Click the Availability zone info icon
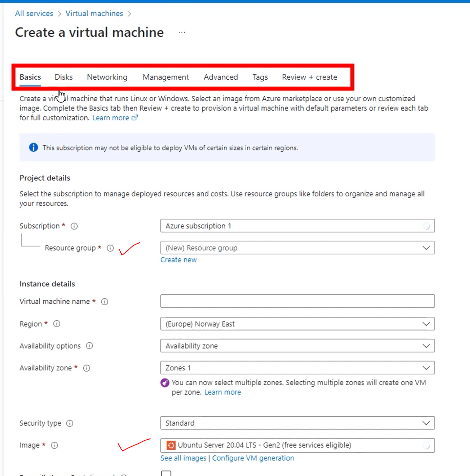Viewport: 470px width, 476px height. [x=86, y=368]
